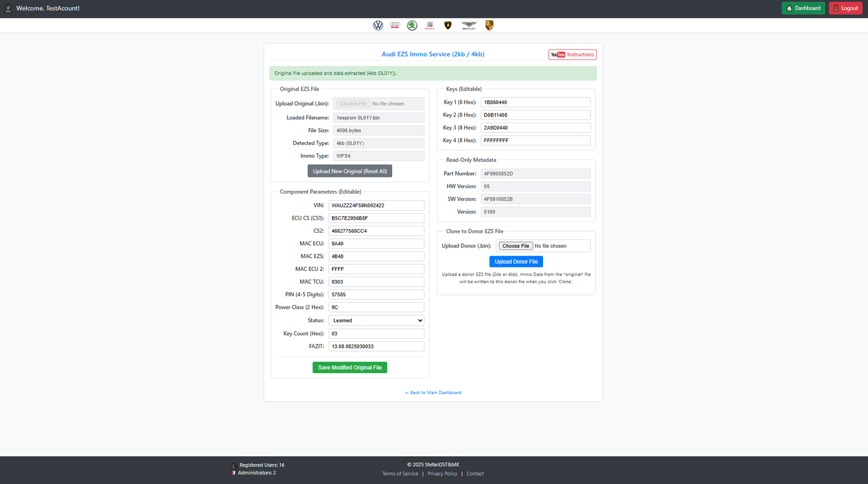The image size is (868, 484).
Task: Click the SW Version read-only field
Action: point(535,199)
